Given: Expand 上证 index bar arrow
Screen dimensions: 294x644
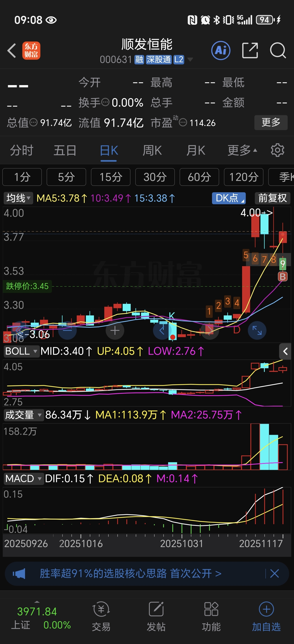Looking at the screenshot, I should (x=37, y=602).
